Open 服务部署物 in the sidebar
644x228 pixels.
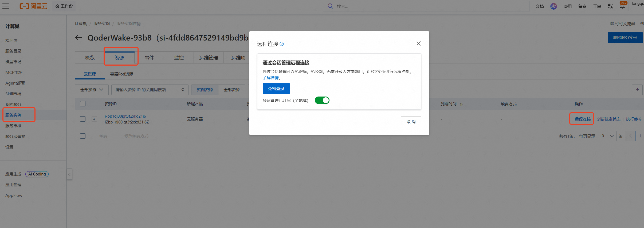click(15, 136)
